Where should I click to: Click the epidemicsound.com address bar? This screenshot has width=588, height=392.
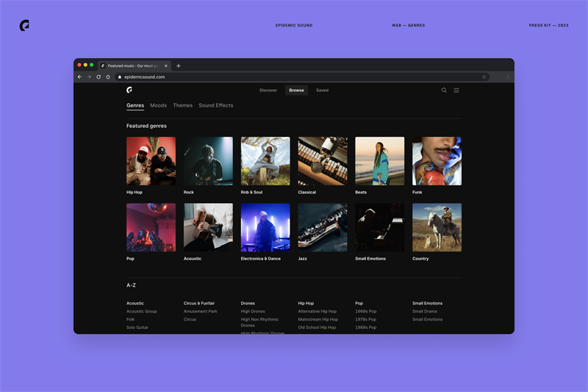(x=302, y=77)
